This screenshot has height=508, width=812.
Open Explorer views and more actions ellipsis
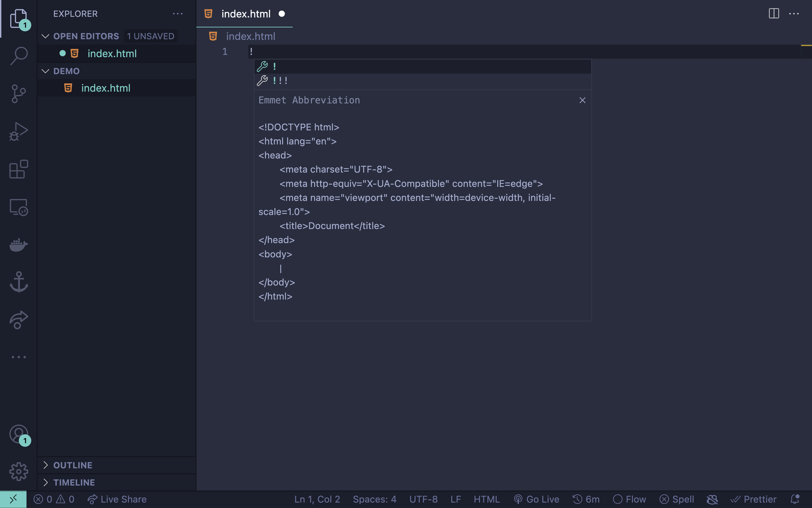click(177, 14)
